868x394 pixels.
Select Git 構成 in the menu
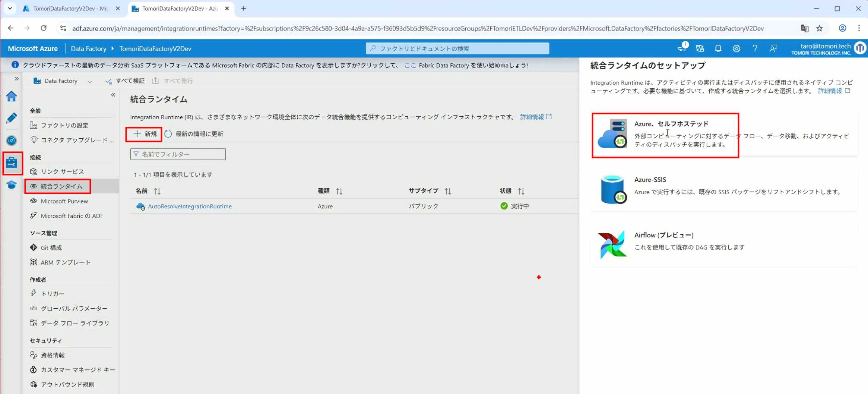pyautogui.click(x=51, y=248)
